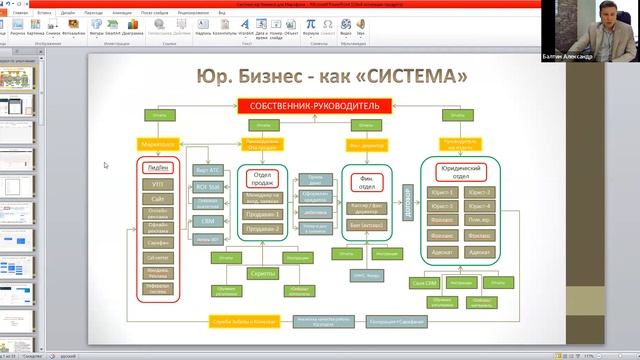640x360 pixels.
Task: Expand the Фигуры dropdown arrow
Action: click(x=96, y=38)
